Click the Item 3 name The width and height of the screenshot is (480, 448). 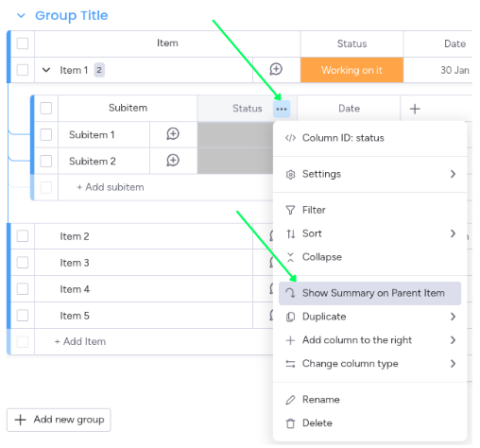coord(75,263)
